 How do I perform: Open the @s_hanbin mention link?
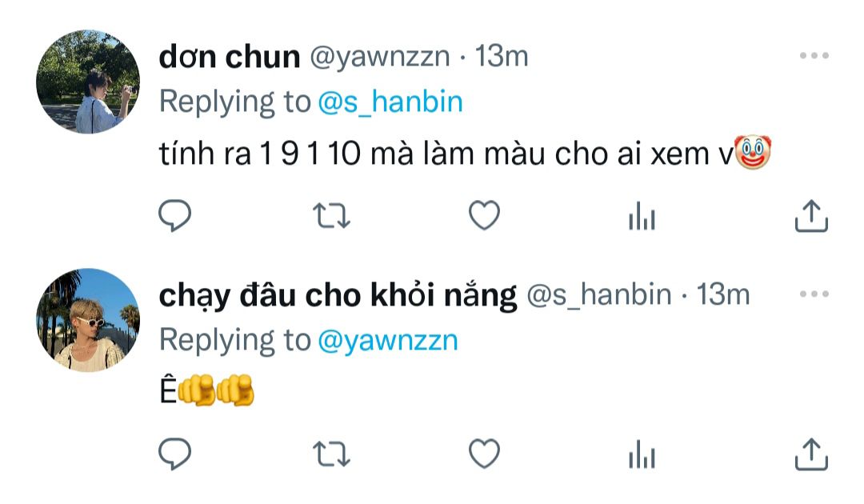[390, 102]
